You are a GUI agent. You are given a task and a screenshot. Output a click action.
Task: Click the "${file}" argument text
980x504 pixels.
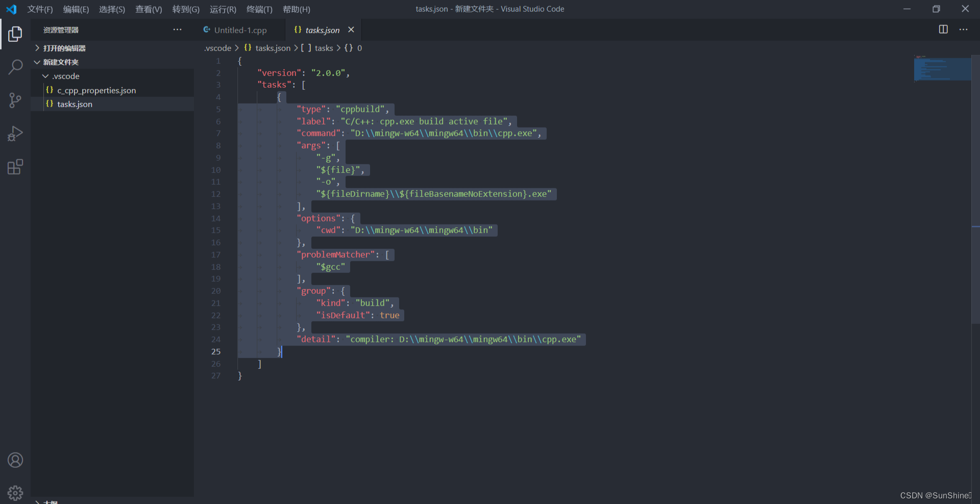338,170
